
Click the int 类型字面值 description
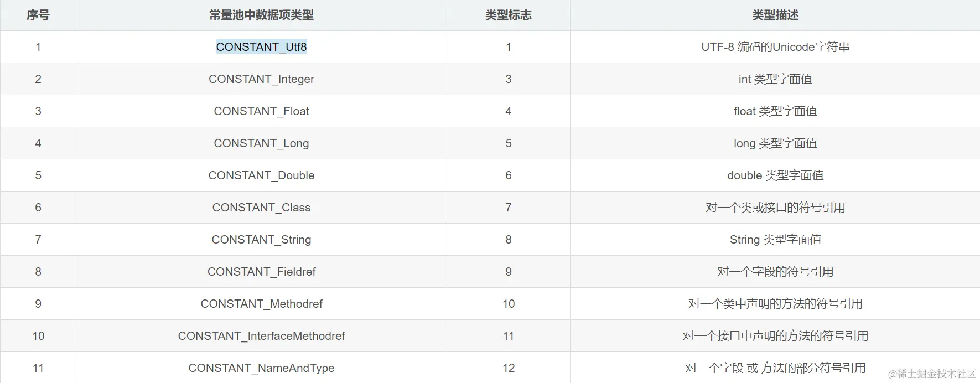(x=775, y=79)
